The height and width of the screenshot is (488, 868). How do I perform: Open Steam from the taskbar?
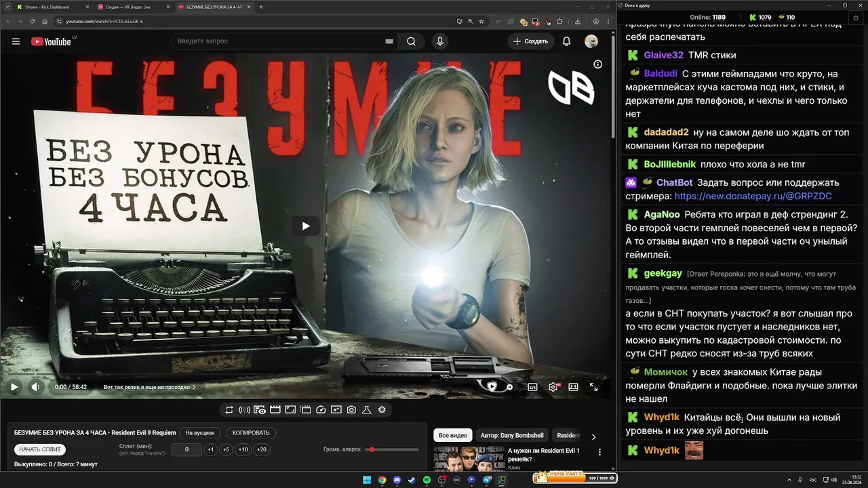point(412,480)
